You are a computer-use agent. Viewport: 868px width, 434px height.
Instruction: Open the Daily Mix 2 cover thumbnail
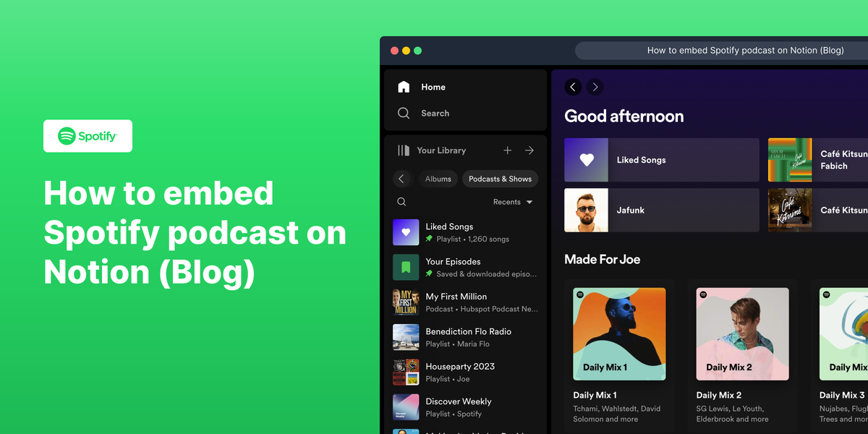(x=742, y=334)
